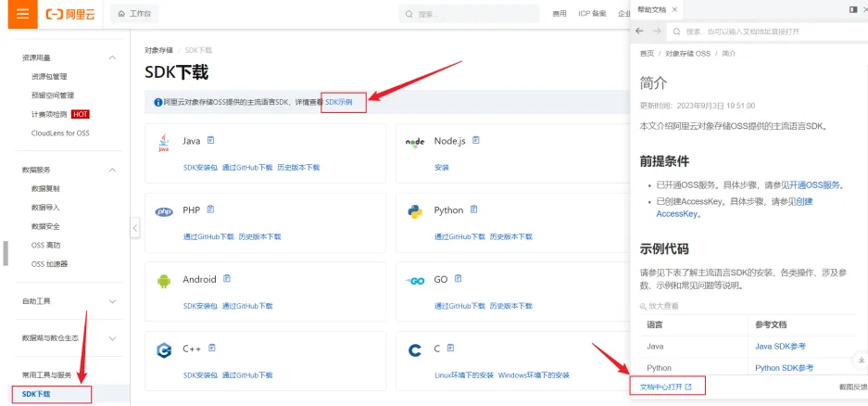
Task: Close the 帮助文档 tab
Action: click(x=674, y=10)
